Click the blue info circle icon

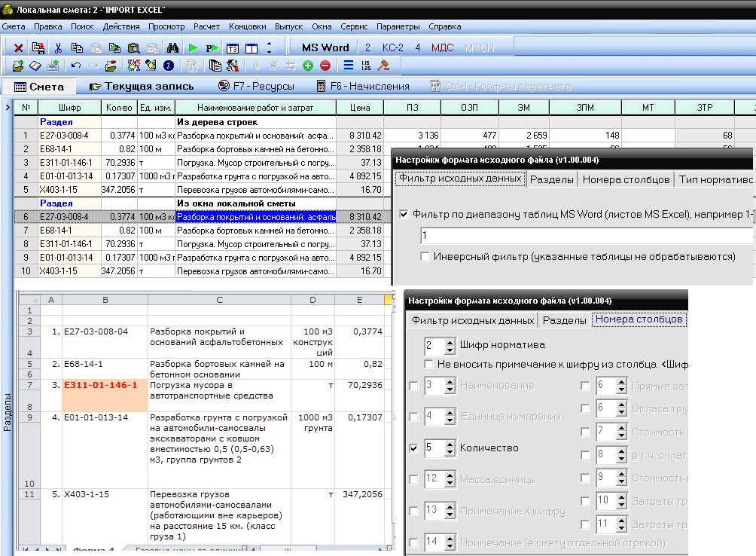(169, 66)
